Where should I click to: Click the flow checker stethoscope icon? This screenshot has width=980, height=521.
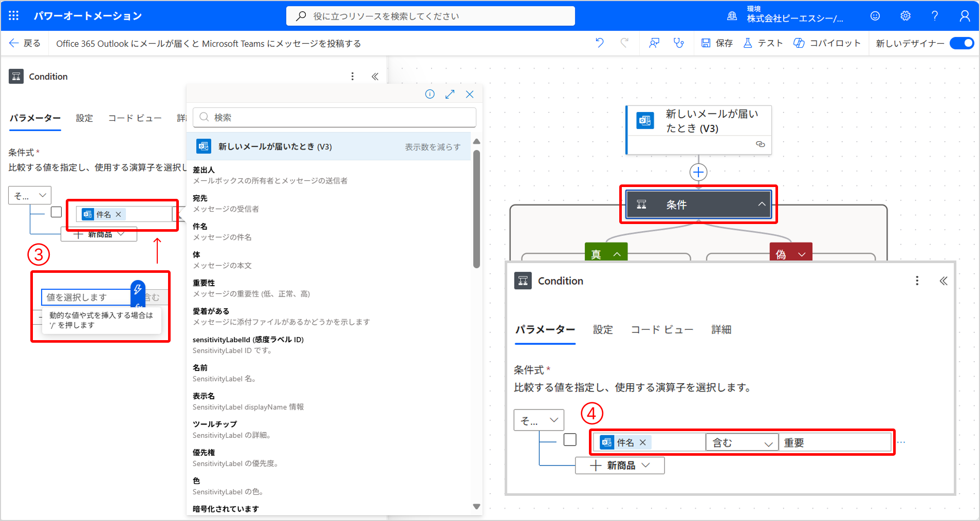679,43
